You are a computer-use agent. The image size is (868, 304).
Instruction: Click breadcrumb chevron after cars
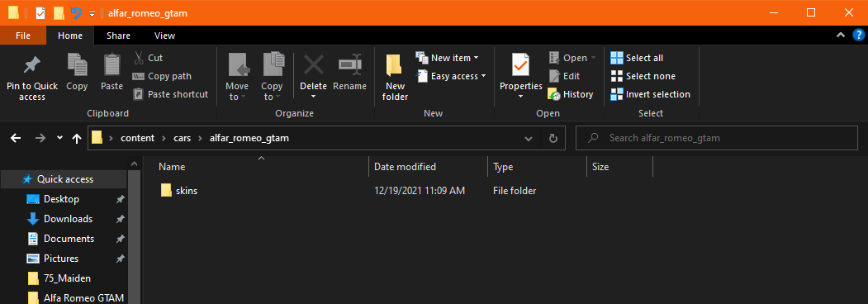(x=201, y=139)
